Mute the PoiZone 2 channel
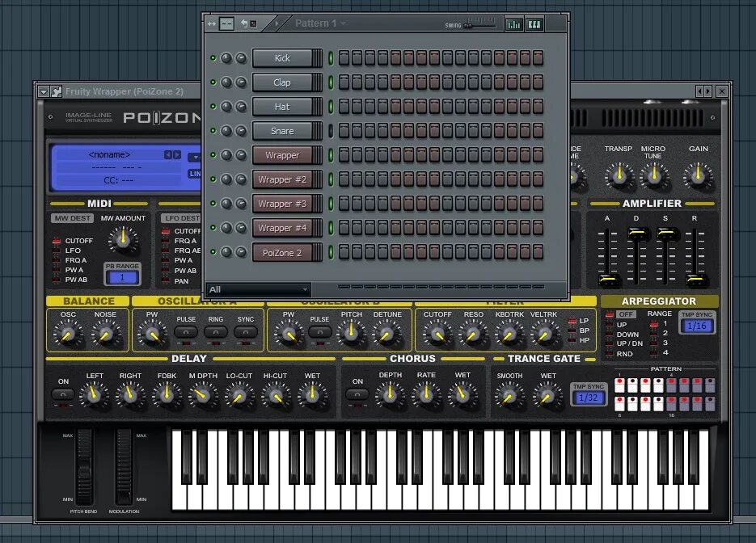The height and width of the screenshot is (543, 756). pos(213,252)
